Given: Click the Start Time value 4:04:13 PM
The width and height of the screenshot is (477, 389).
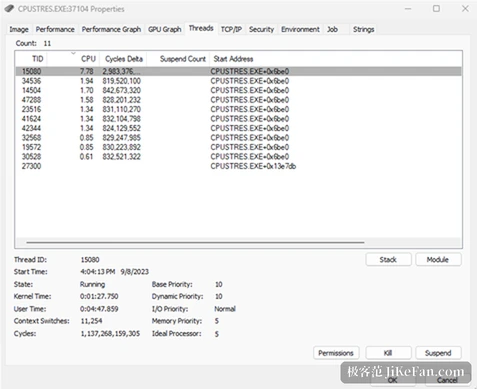Looking at the screenshot, I should pyautogui.click(x=97, y=272).
